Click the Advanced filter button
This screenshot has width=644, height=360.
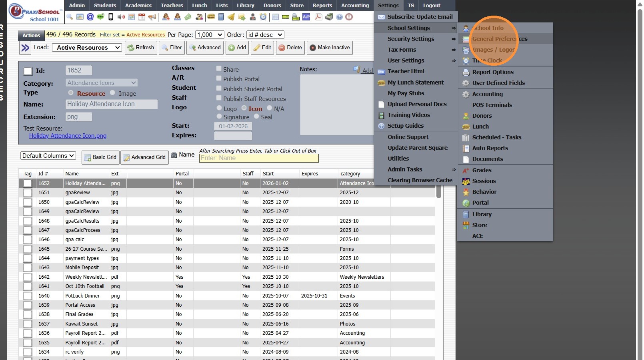pos(205,48)
